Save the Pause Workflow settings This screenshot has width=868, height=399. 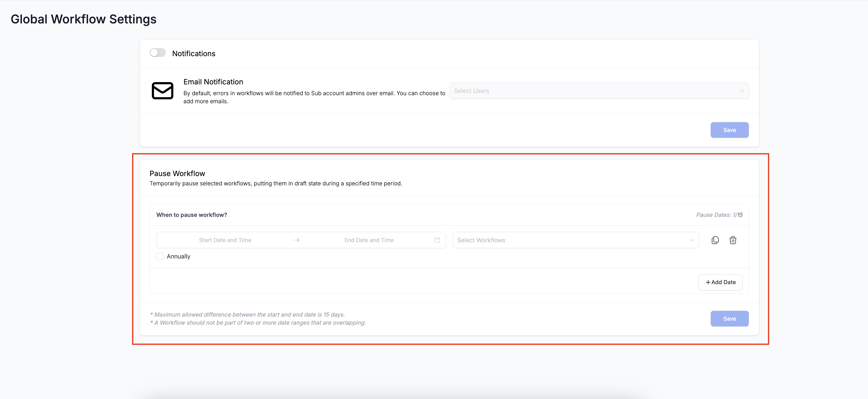729,319
